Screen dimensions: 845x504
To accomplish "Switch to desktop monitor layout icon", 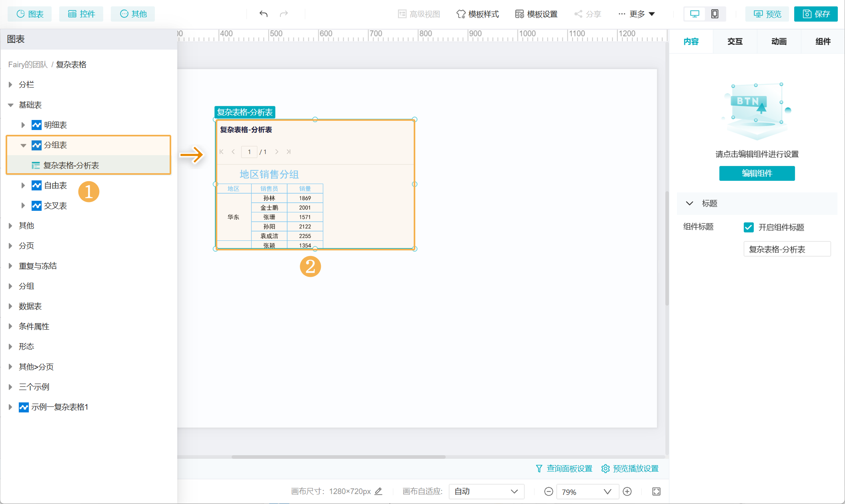I will [695, 14].
